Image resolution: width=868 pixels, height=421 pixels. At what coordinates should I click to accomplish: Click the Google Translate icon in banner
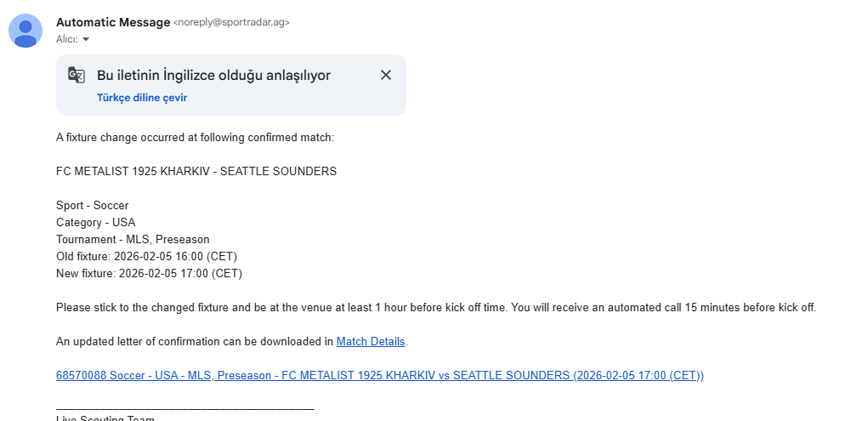(x=77, y=75)
